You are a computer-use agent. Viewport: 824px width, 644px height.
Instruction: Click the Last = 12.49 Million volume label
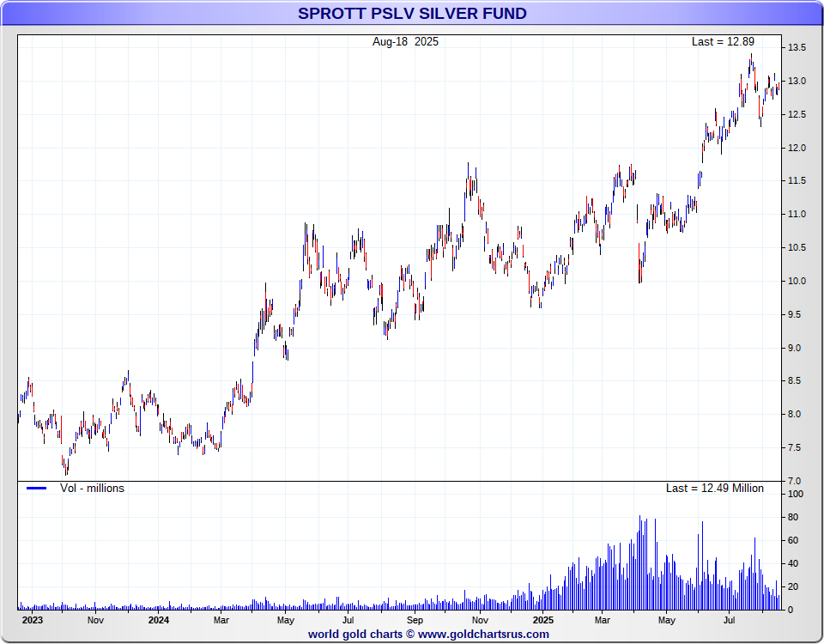tap(715, 489)
